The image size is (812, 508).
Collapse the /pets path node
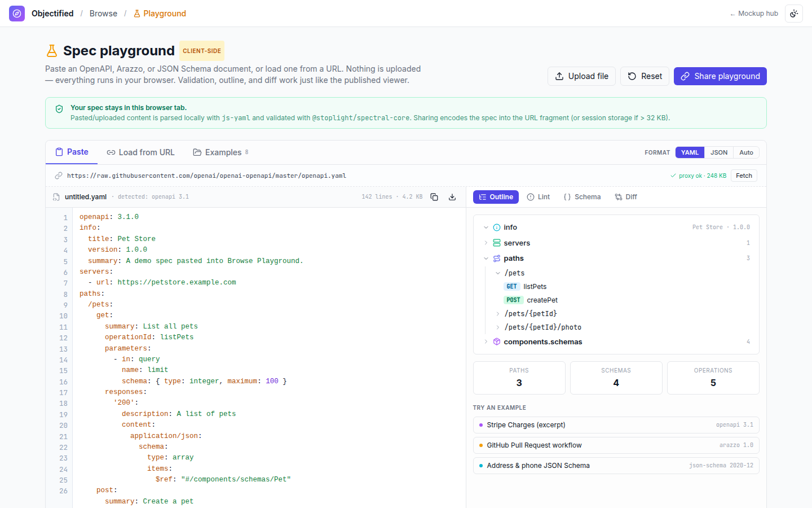coord(498,273)
